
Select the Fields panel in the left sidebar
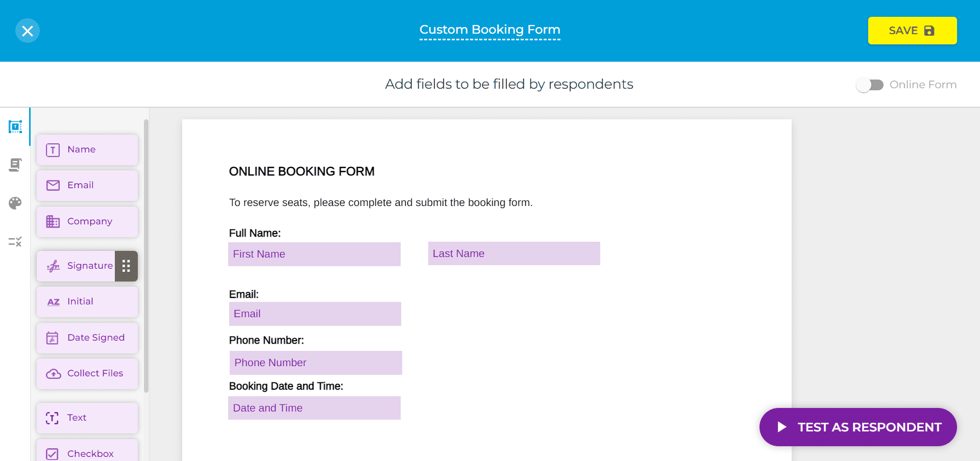[15, 127]
